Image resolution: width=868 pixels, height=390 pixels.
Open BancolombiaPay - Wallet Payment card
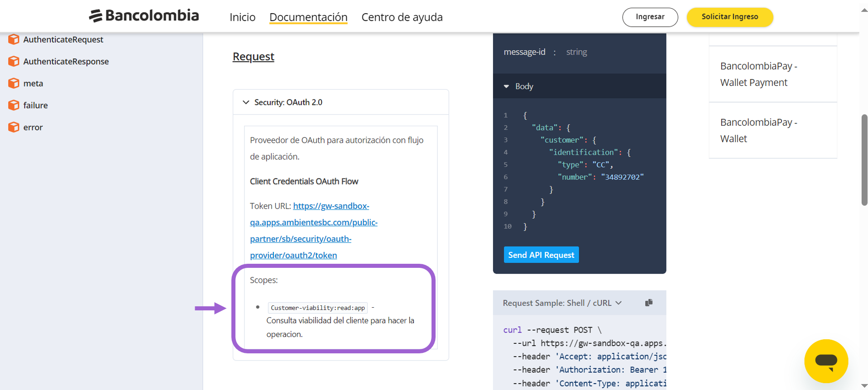(x=773, y=74)
